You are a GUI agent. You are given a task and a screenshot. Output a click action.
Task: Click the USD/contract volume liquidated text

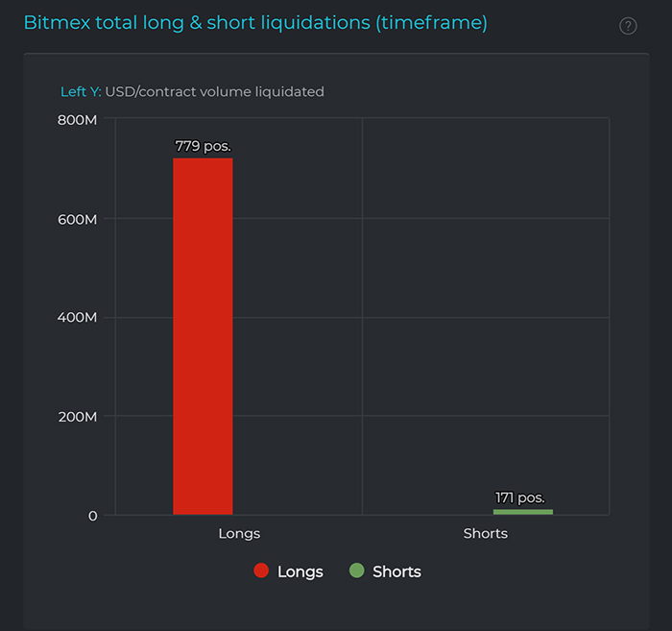coord(215,92)
